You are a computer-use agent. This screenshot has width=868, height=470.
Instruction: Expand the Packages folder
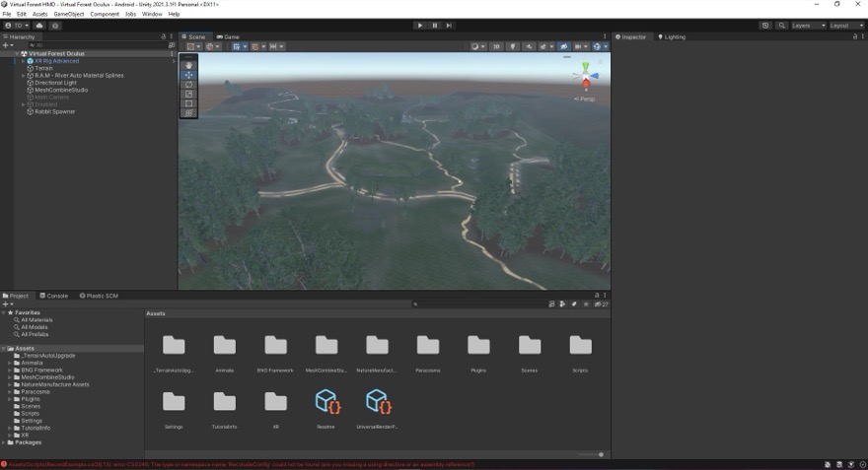4,442
